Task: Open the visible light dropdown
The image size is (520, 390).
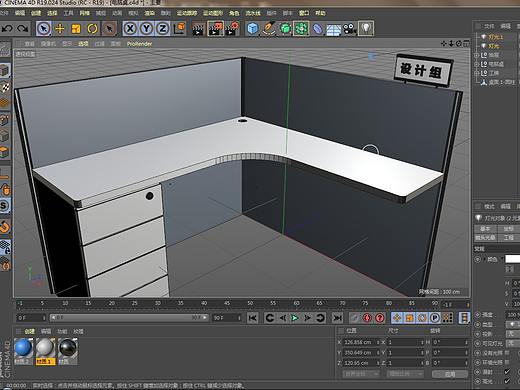Action: point(513,343)
